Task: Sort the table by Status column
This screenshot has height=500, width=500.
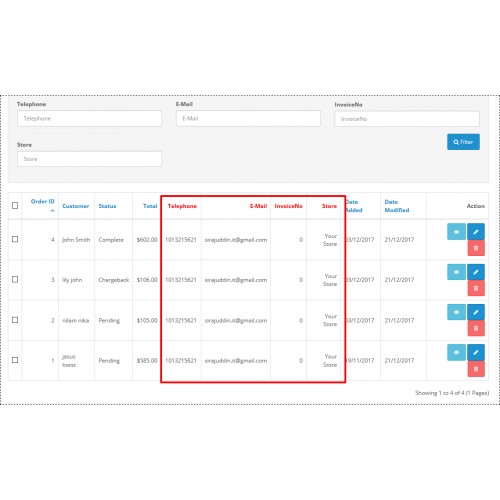Action: click(x=107, y=206)
